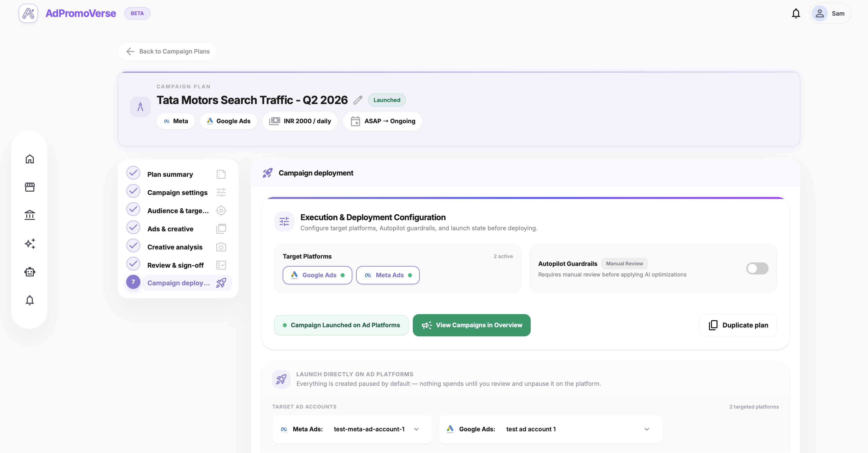
Task: Click the step 7 number badge
Action: click(133, 282)
